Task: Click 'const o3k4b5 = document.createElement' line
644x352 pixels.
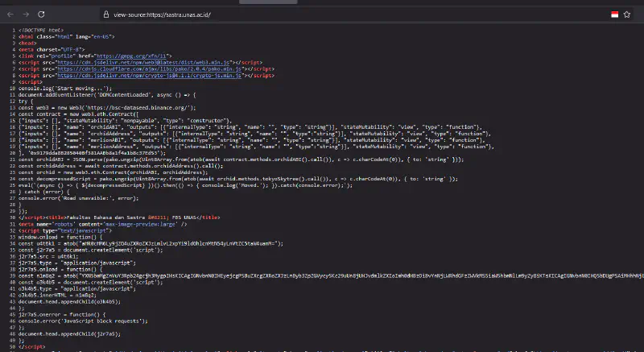Action: point(90,282)
